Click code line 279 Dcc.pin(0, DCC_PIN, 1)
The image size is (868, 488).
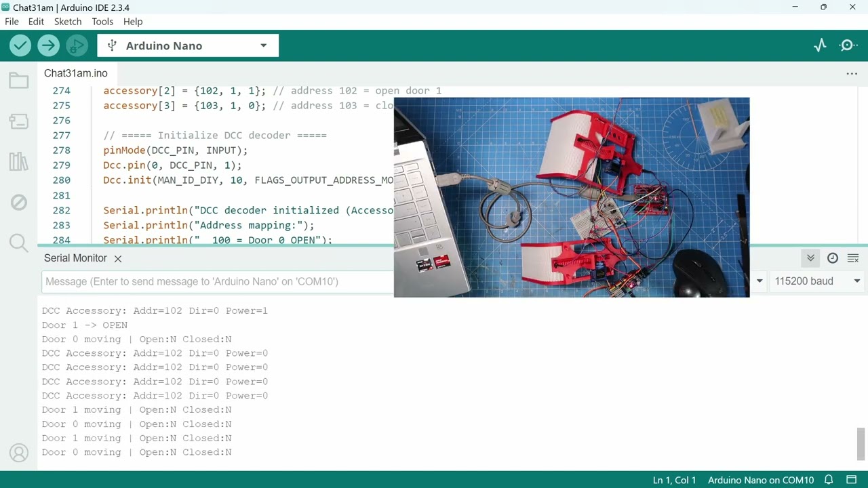point(172,165)
